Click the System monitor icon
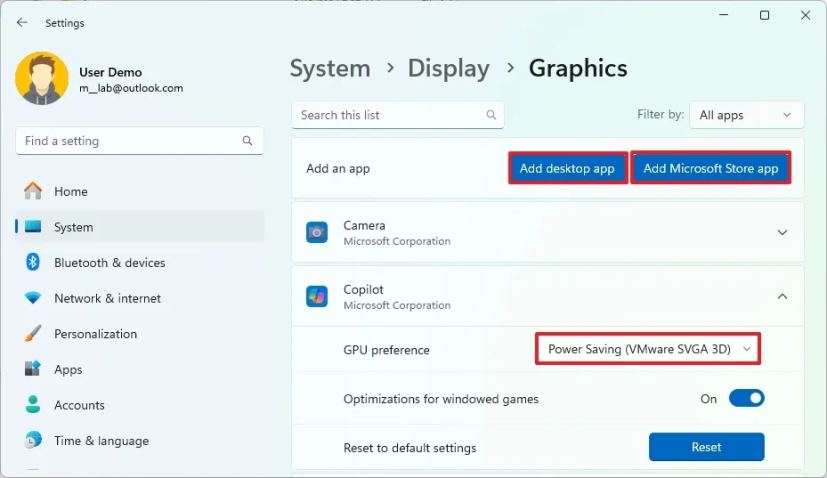This screenshot has width=827, height=478. click(x=33, y=227)
